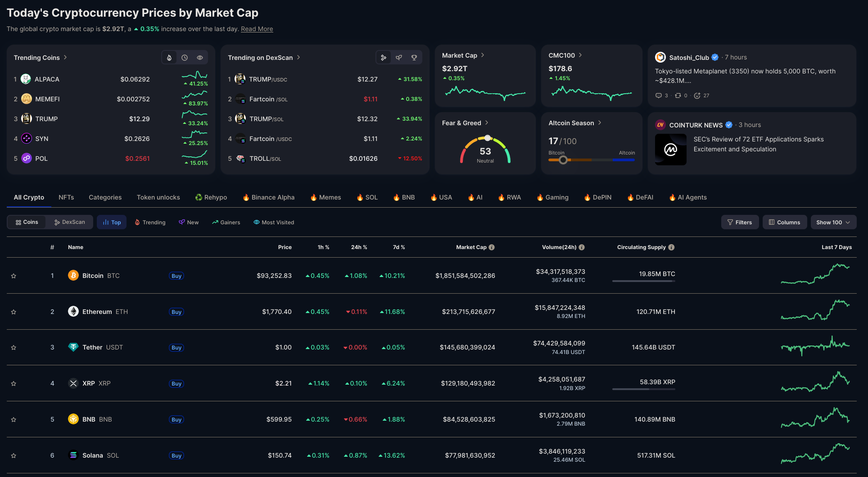Open the Rehypo tab
The width and height of the screenshot is (868, 477).
point(211,197)
